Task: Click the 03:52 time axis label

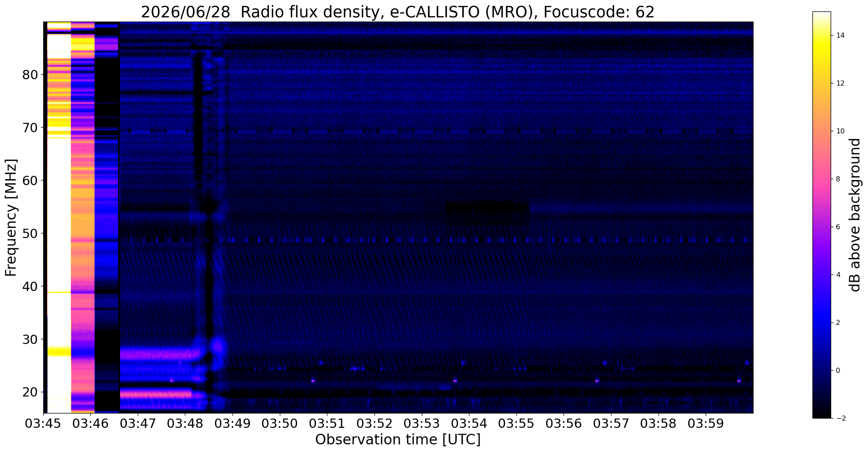Action: [374, 423]
